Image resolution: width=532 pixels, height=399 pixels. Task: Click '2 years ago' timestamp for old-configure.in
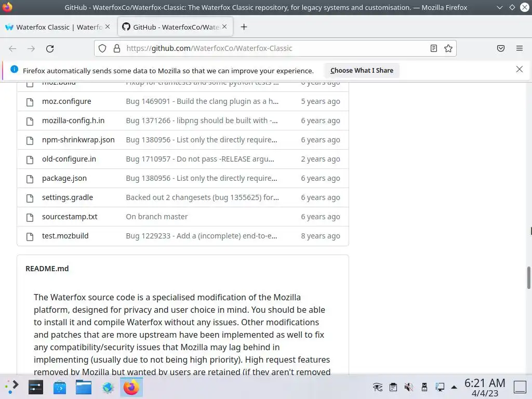[x=320, y=159]
